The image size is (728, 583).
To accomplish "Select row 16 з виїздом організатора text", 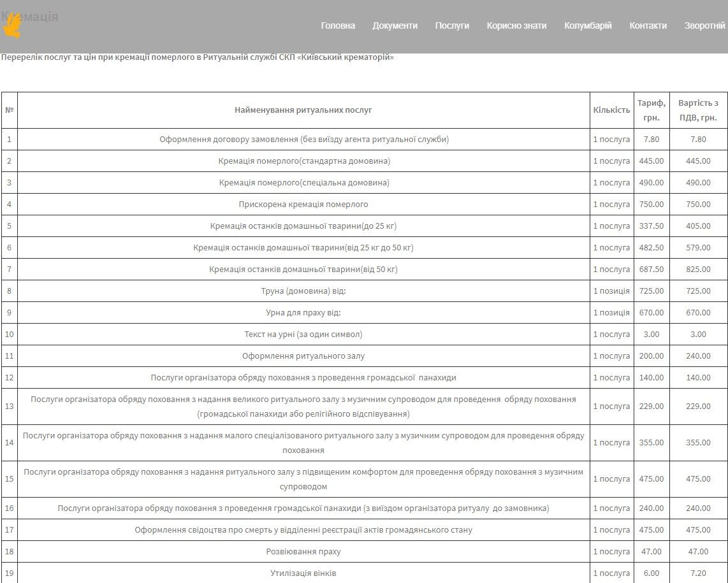I will (303, 508).
